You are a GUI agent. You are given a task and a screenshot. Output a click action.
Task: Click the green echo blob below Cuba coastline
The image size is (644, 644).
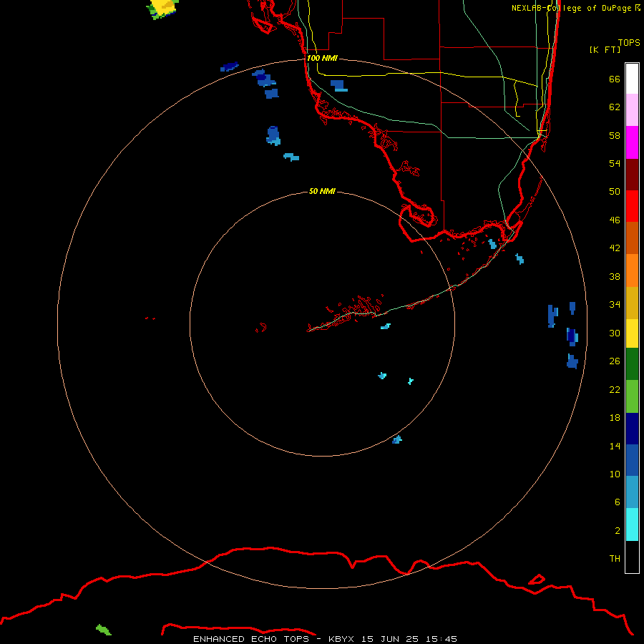tap(104, 630)
